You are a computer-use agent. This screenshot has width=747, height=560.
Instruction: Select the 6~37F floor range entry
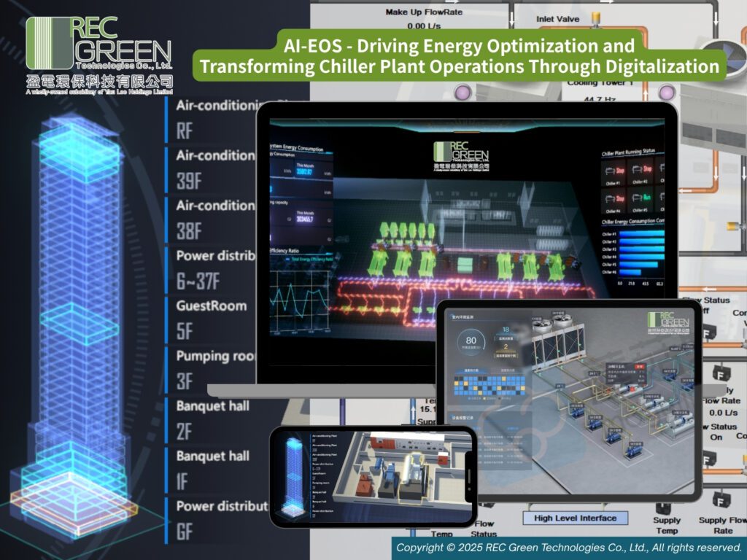198,281
